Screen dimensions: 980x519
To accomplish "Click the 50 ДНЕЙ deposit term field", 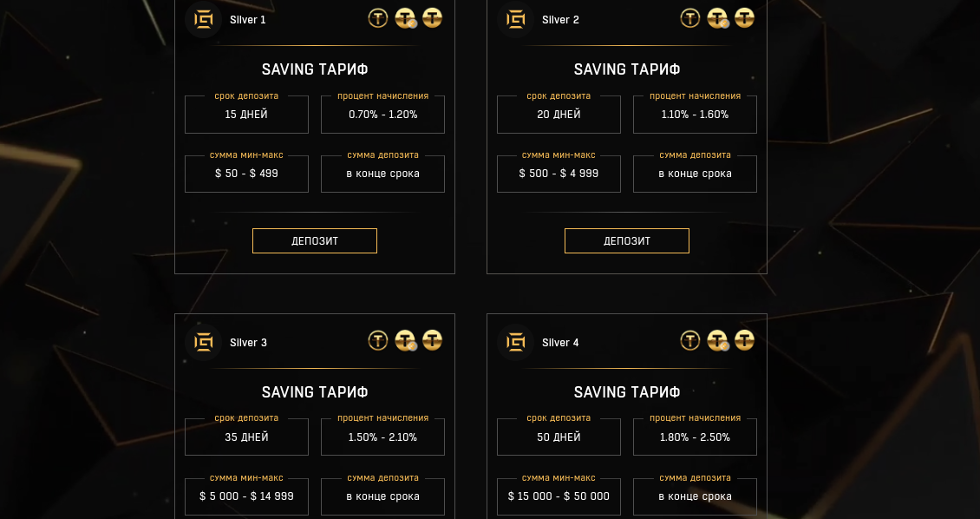I will 559,437.
